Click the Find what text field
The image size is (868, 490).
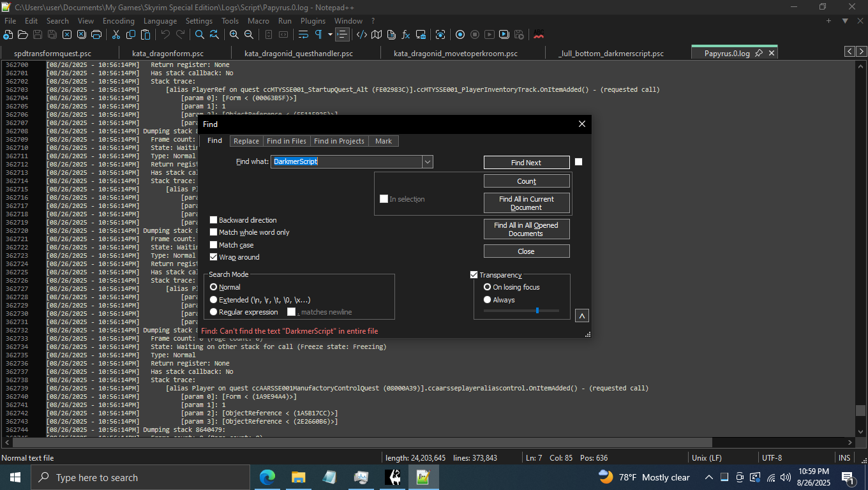(347, 162)
